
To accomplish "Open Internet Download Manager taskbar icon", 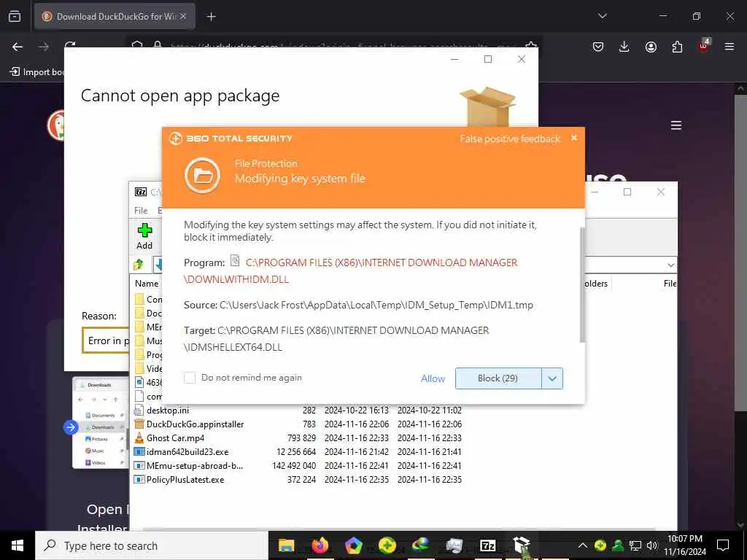I will point(421,545).
